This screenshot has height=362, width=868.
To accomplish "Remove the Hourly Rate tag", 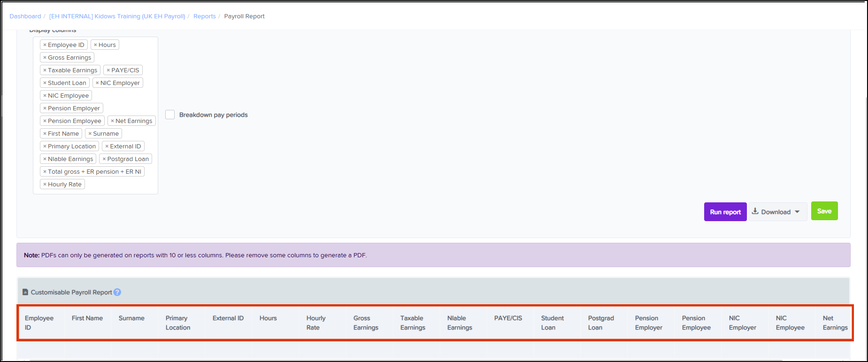I will point(45,185).
